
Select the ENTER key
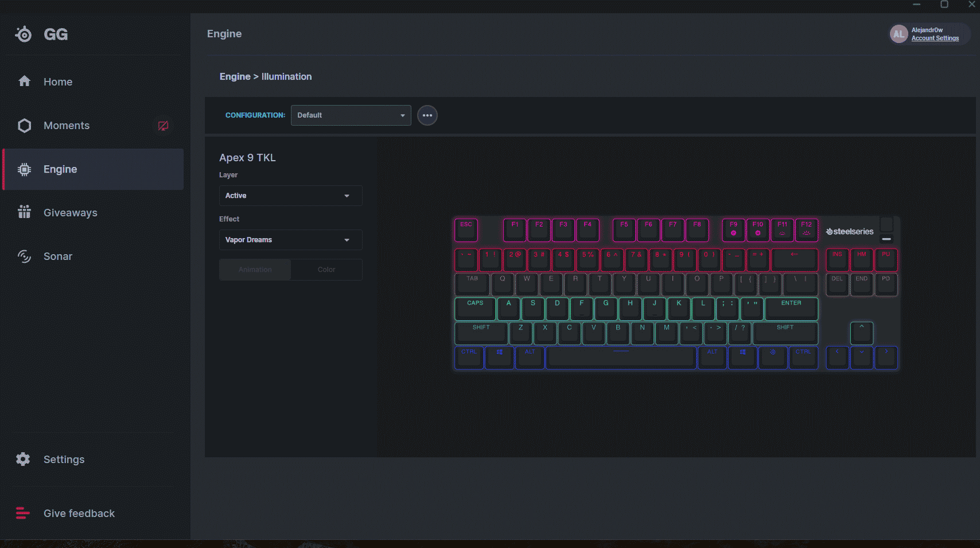[x=791, y=309]
